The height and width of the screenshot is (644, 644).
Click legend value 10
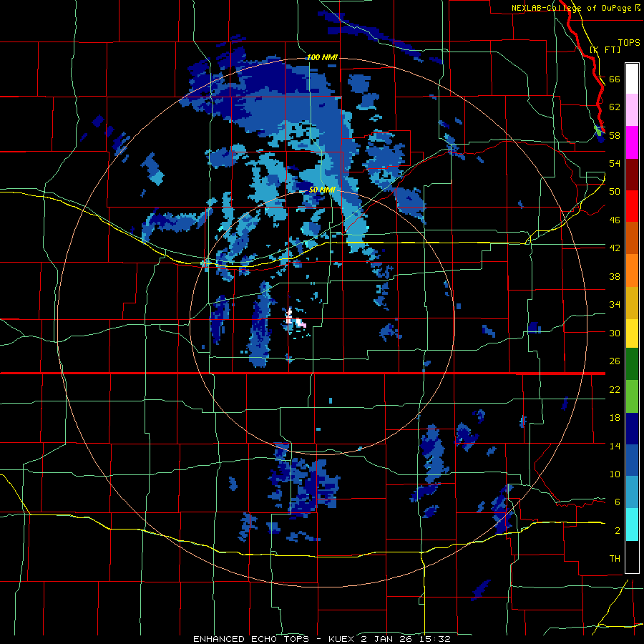(x=615, y=474)
